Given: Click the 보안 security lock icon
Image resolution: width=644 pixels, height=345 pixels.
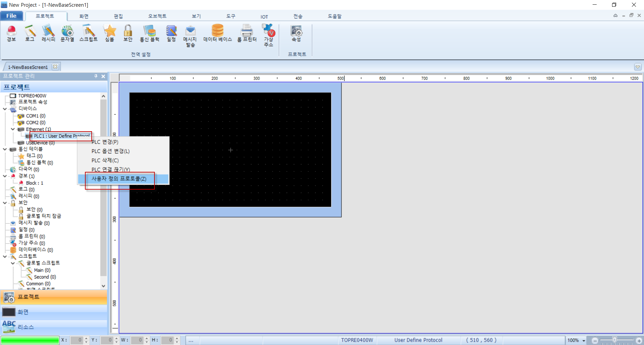Looking at the screenshot, I should point(128,33).
